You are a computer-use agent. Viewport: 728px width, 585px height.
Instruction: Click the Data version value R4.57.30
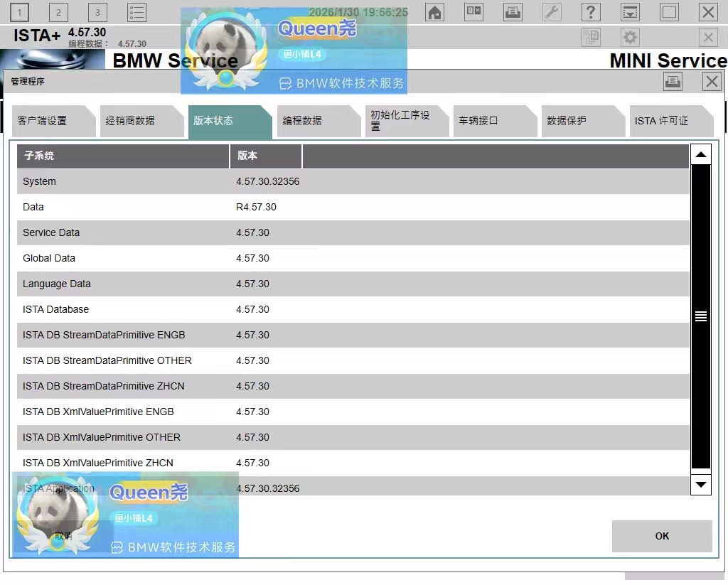pos(256,207)
